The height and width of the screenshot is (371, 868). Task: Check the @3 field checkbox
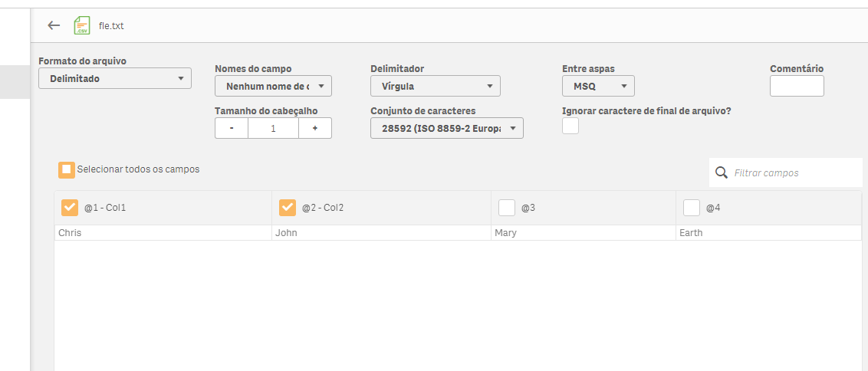(507, 208)
